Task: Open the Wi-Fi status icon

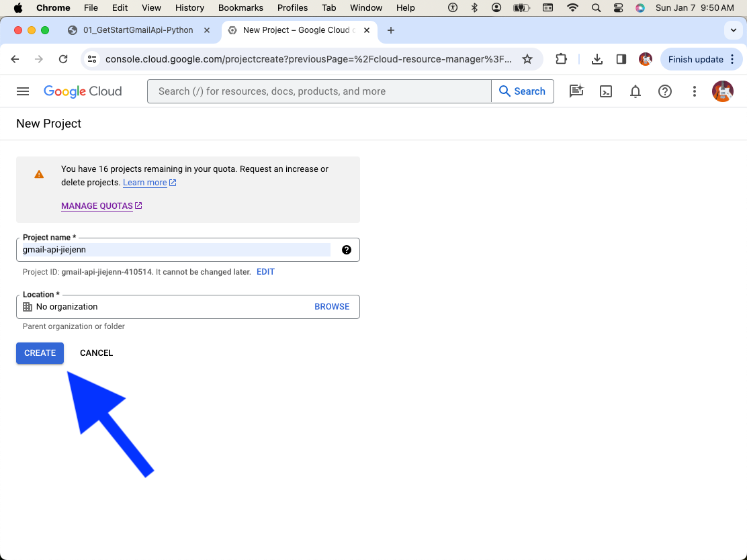Action: pos(572,7)
